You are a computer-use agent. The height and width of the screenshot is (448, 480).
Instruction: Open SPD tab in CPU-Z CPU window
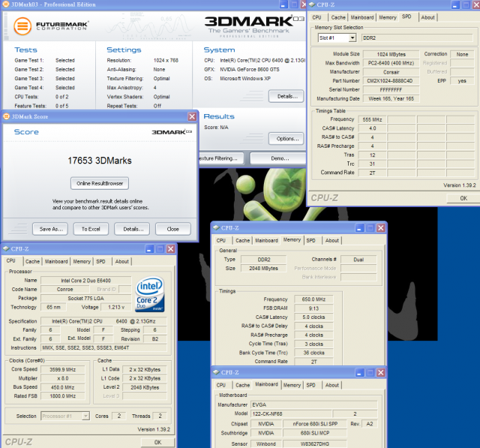(100, 261)
